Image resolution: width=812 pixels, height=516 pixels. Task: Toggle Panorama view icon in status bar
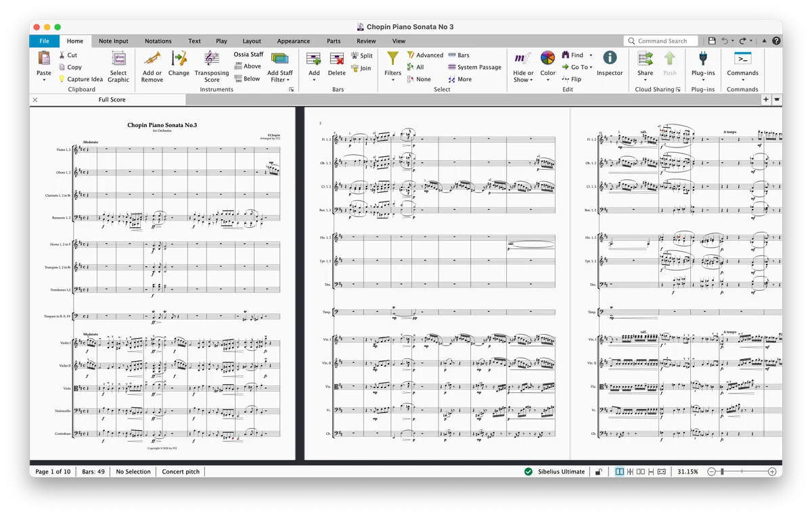click(661, 471)
